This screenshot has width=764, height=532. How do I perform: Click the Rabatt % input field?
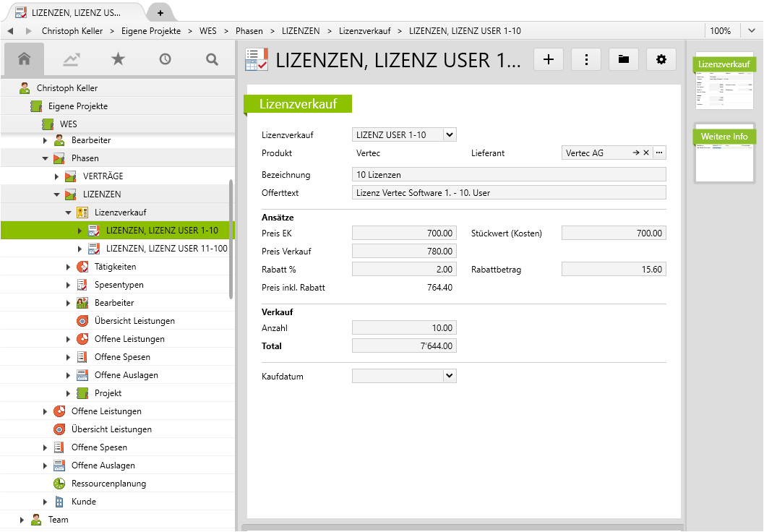[x=404, y=270]
